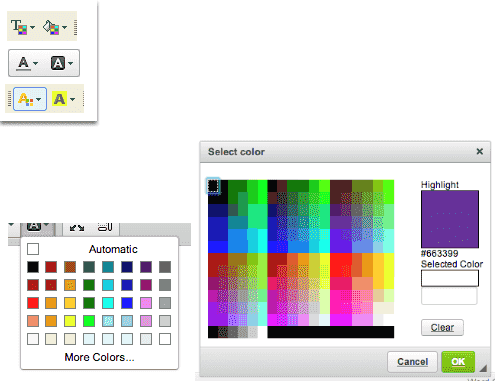This screenshot has height=385, width=504.
Task: Choose the Automatic color label
Action: click(x=113, y=249)
